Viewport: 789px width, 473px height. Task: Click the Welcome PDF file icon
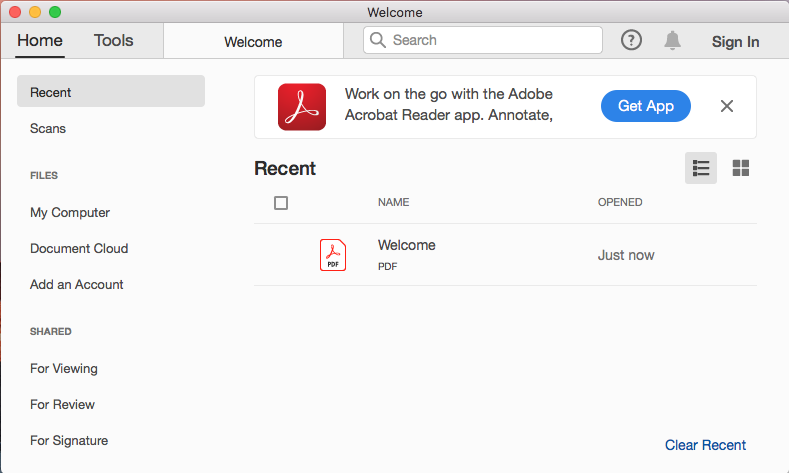[x=333, y=255]
